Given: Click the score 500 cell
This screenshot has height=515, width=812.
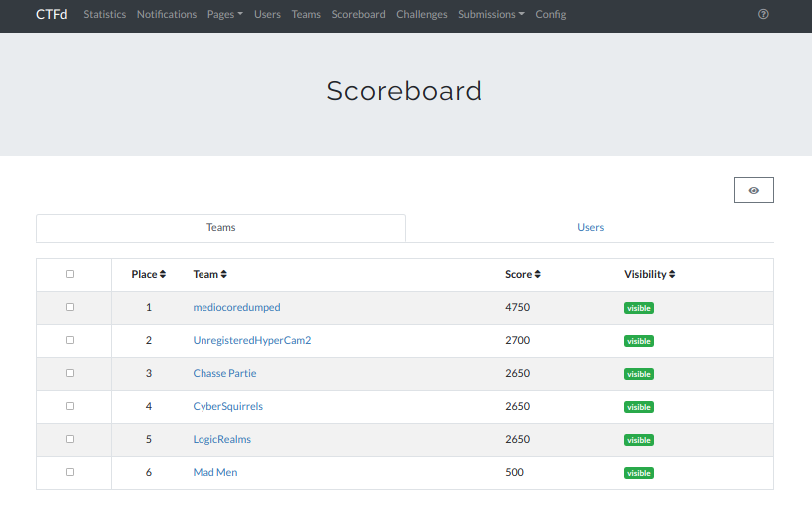Looking at the screenshot, I should point(514,472).
